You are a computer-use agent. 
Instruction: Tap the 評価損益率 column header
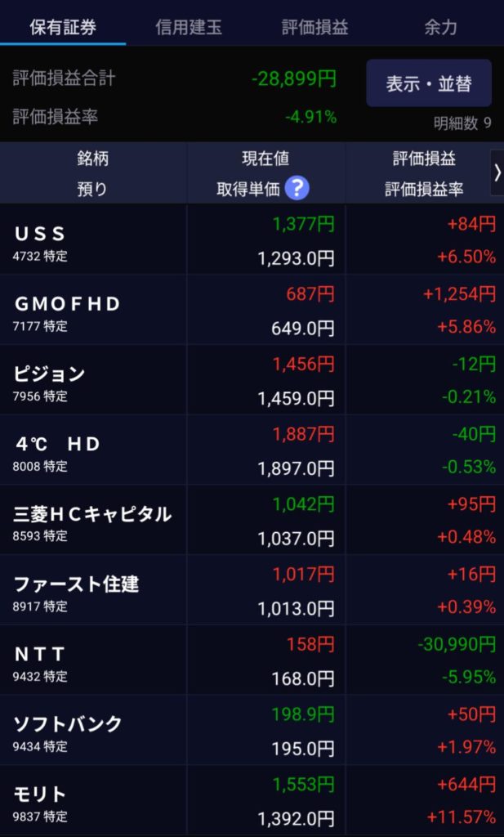click(424, 189)
